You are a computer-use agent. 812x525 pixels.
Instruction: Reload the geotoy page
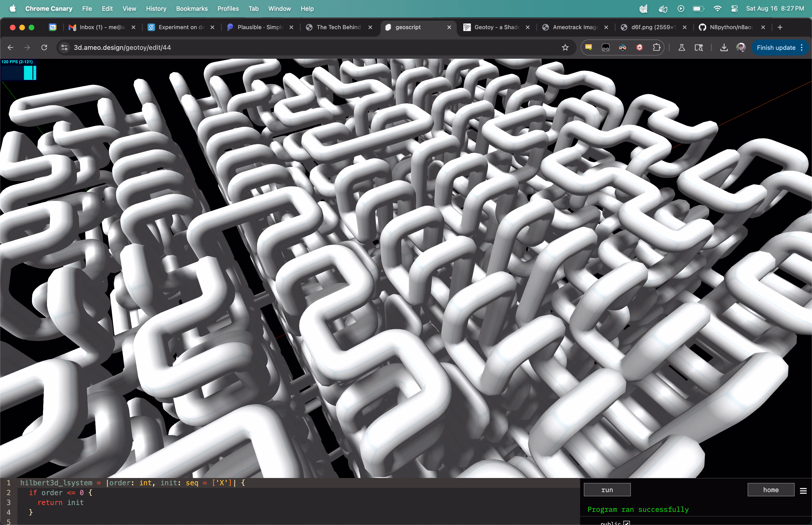(44, 47)
